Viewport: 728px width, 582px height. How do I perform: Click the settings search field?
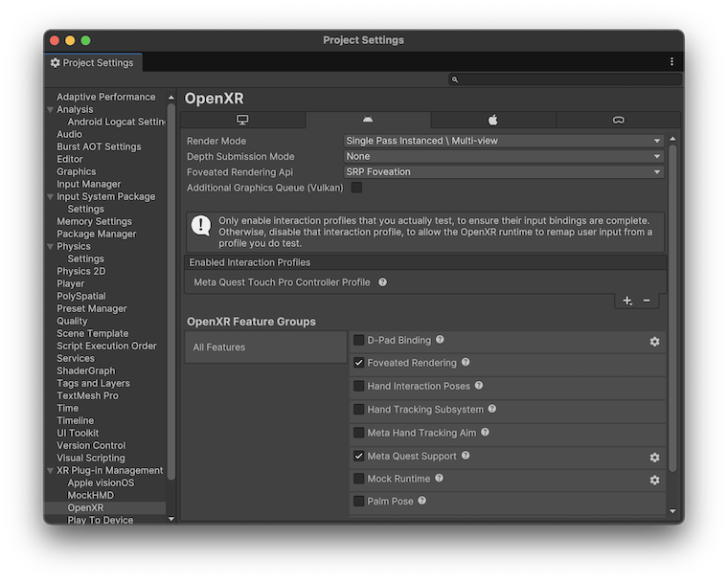[x=565, y=80]
